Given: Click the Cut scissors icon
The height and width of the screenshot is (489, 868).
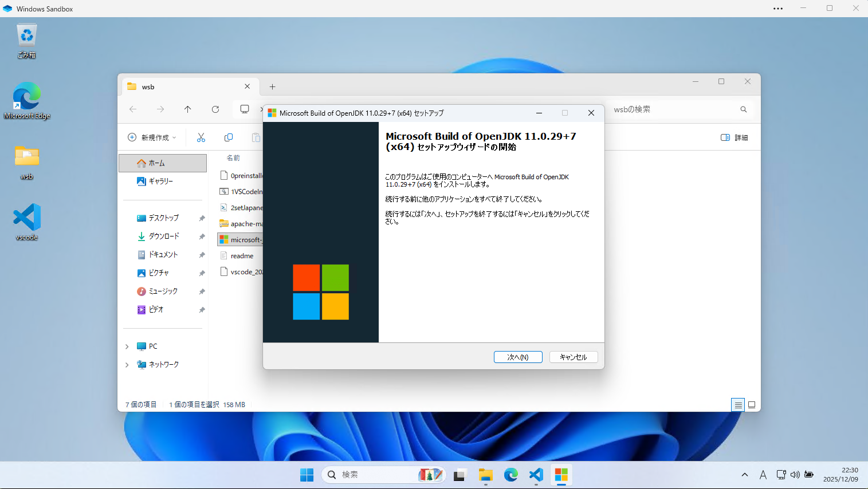Looking at the screenshot, I should pos(201,137).
